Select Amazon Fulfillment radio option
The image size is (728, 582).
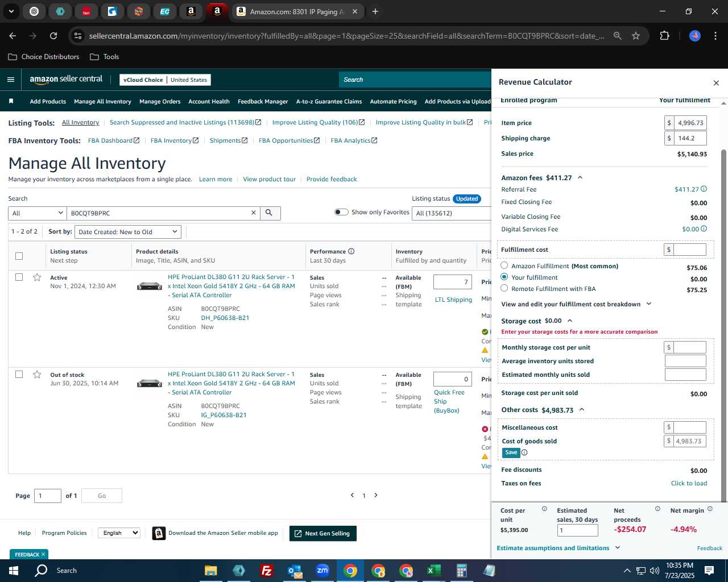click(504, 265)
